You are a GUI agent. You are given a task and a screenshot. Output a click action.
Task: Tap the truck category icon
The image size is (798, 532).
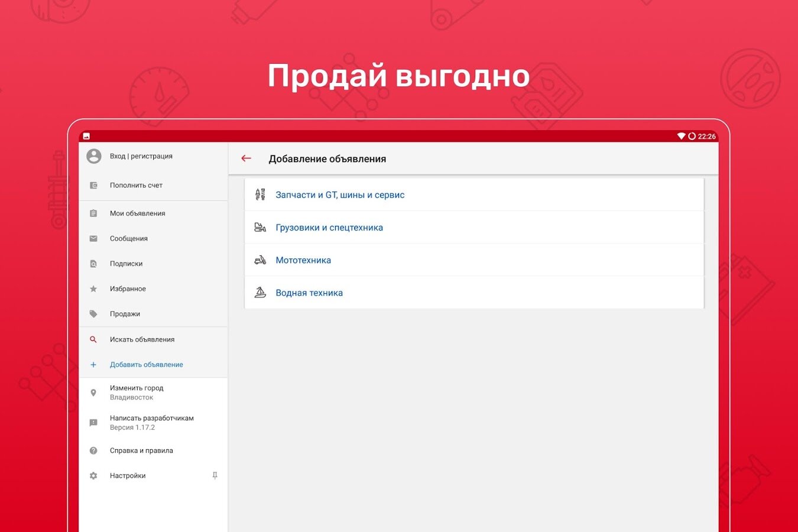tap(260, 227)
